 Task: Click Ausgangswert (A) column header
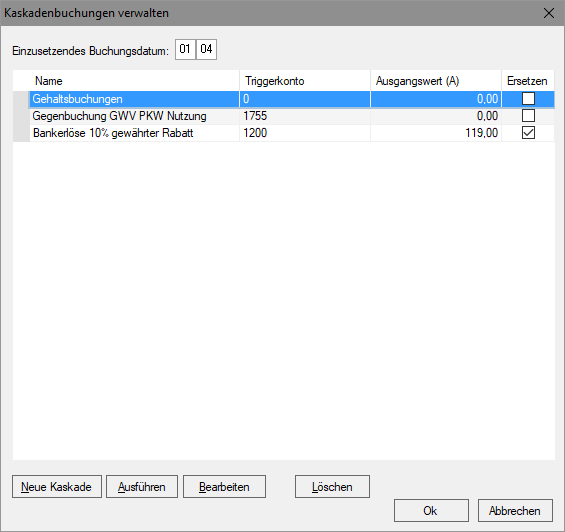[436, 81]
